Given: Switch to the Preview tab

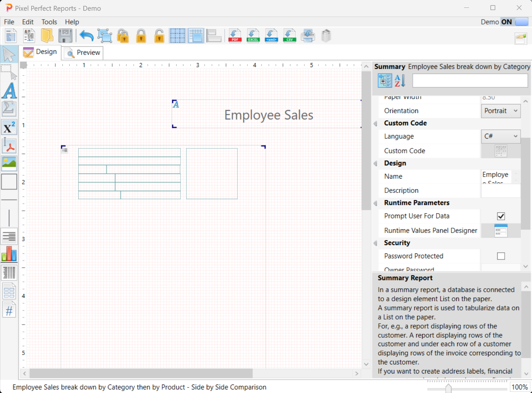Looking at the screenshot, I should pyautogui.click(x=83, y=52).
